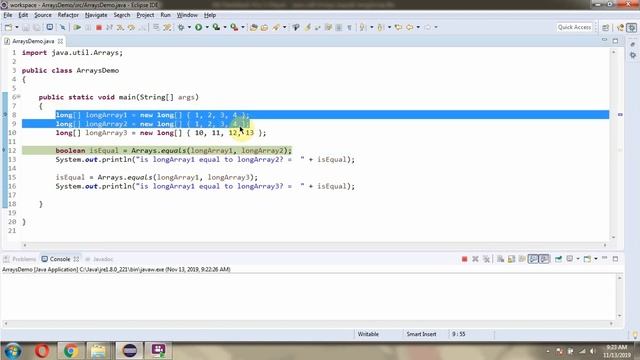Screen dimensions: 640x360
Task: Toggle Word Wrap in the Console toolbar
Action: [522, 259]
